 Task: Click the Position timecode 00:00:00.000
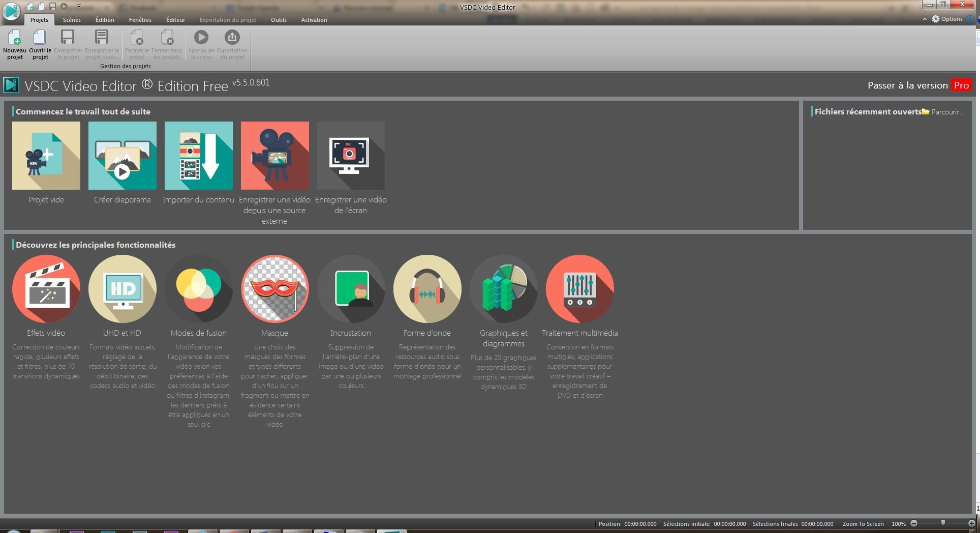640,524
